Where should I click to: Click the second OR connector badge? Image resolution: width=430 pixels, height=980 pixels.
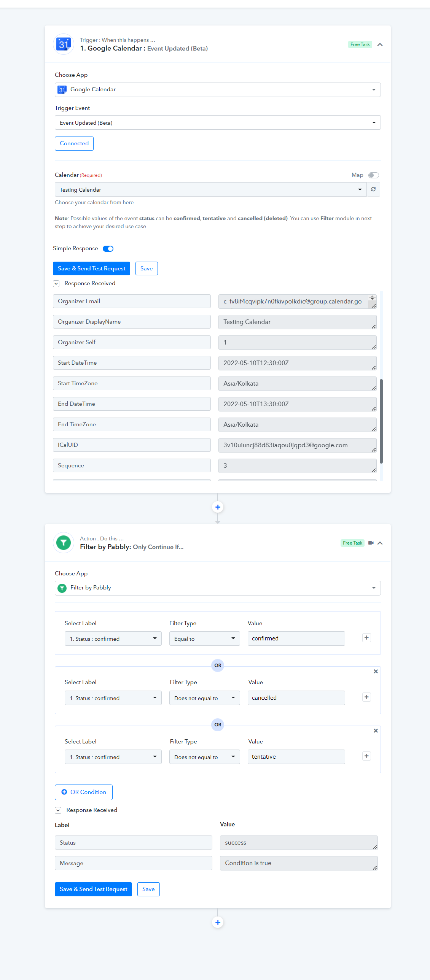click(x=218, y=725)
